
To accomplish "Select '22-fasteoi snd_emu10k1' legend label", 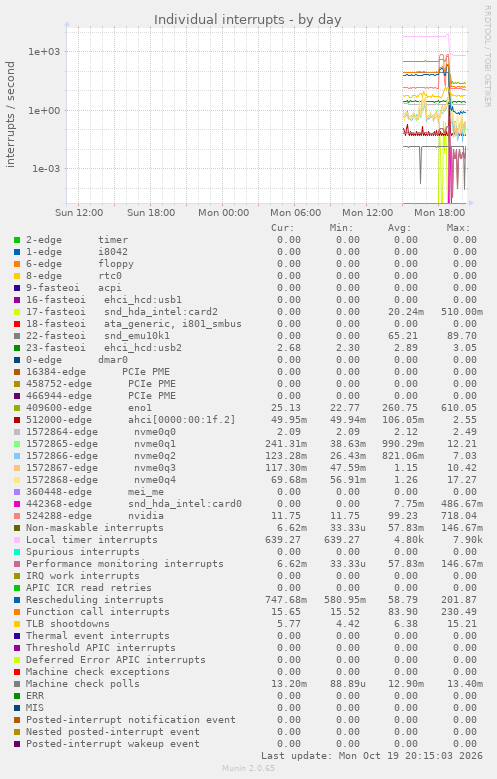I will (x=98, y=336).
